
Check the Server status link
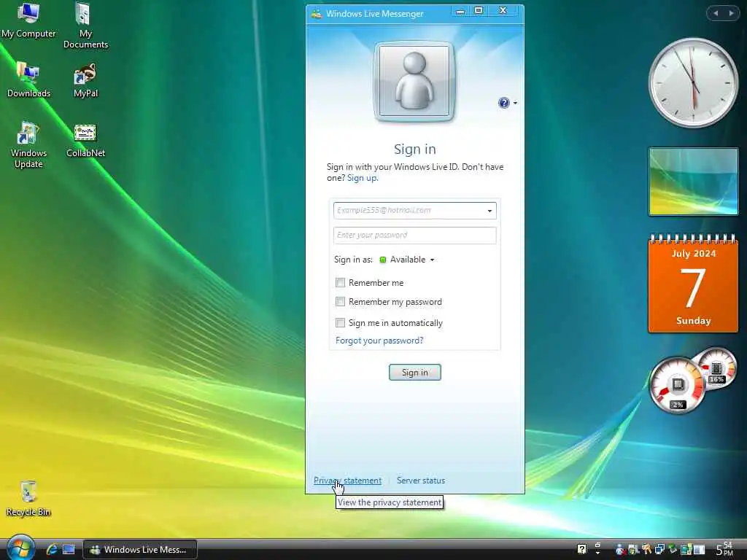tap(421, 481)
